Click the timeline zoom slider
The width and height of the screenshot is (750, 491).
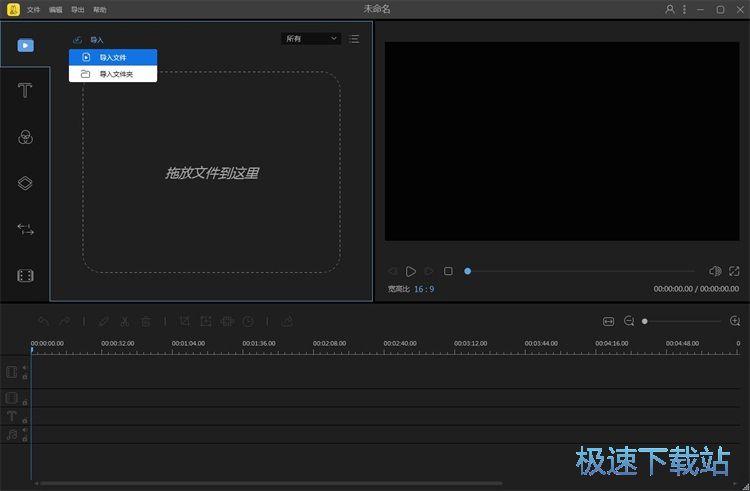pos(682,321)
